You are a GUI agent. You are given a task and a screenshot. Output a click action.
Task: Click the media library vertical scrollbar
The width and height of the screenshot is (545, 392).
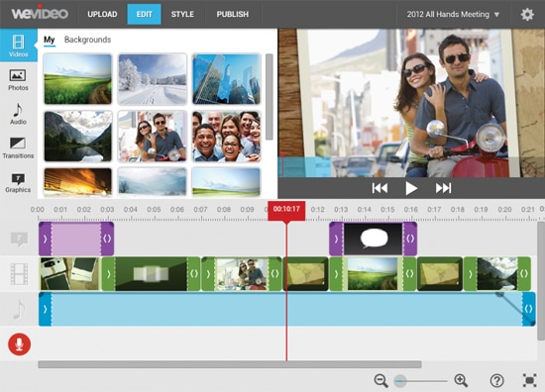click(269, 97)
